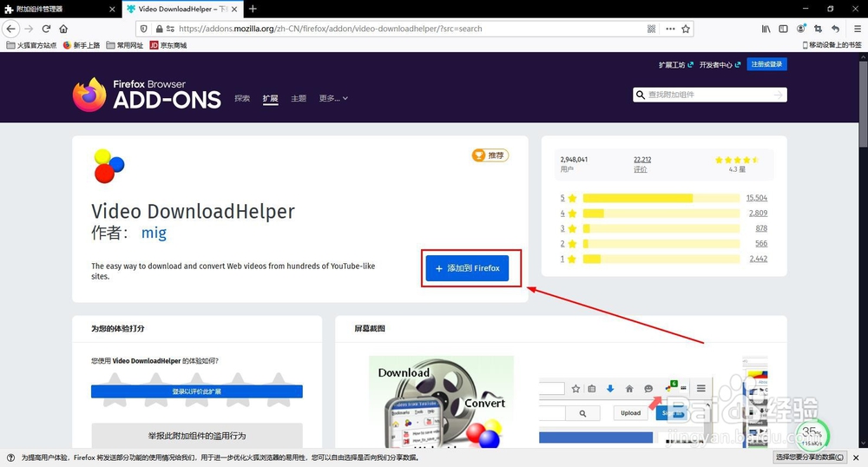Click the search magnifier in add-ons search
Viewport: 868px width, 467px height.
pyautogui.click(x=641, y=95)
